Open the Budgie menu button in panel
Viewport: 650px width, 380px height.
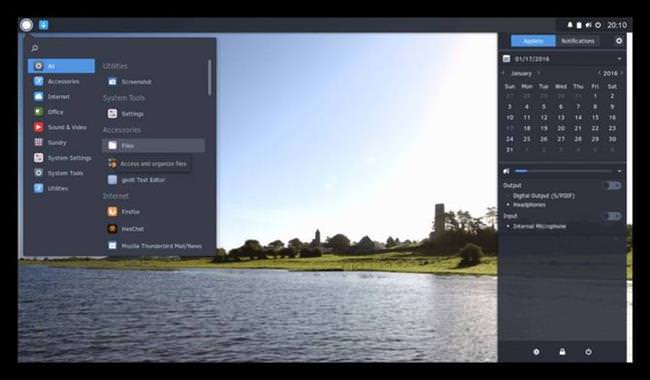[x=26, y=25]
